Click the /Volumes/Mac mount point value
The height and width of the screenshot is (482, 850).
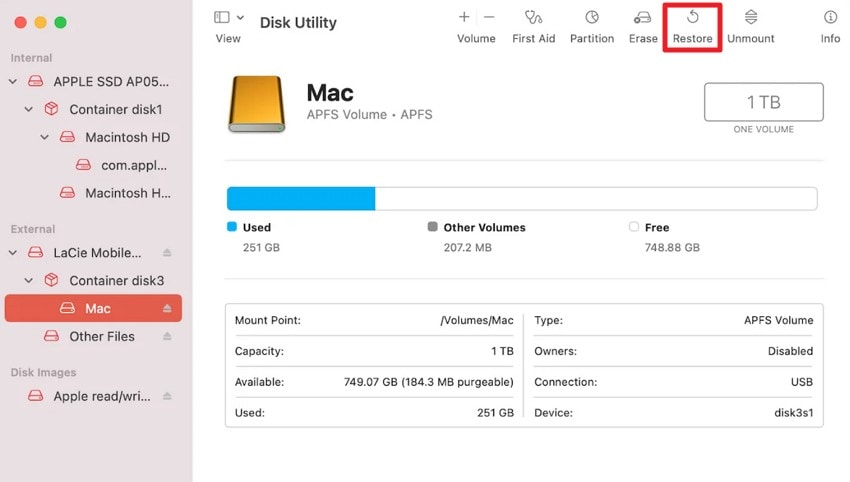click(477, 320)
